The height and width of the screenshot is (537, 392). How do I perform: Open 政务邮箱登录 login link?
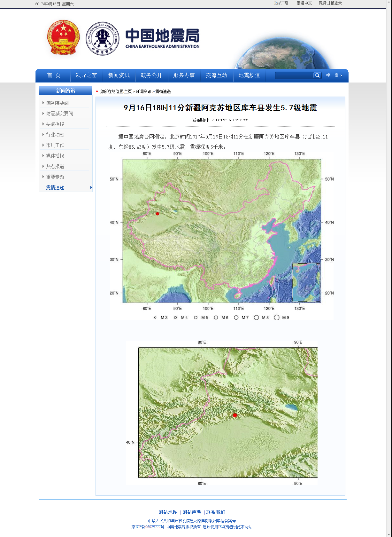[x=330, y=3]
